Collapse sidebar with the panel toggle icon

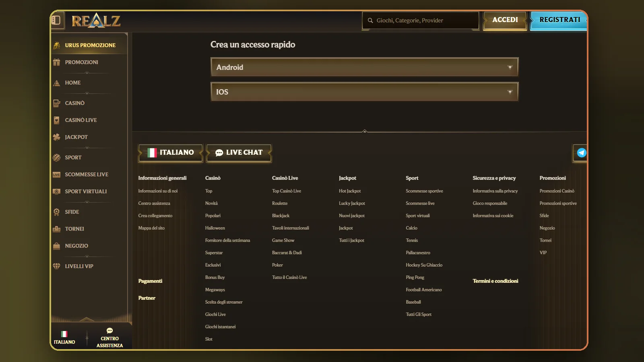pos(56,20)
